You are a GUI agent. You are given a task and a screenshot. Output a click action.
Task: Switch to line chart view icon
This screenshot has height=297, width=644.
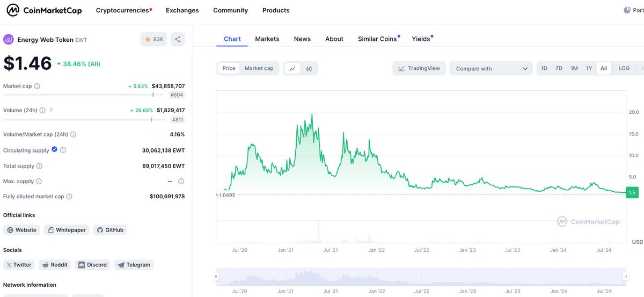(x=292, y=68)
